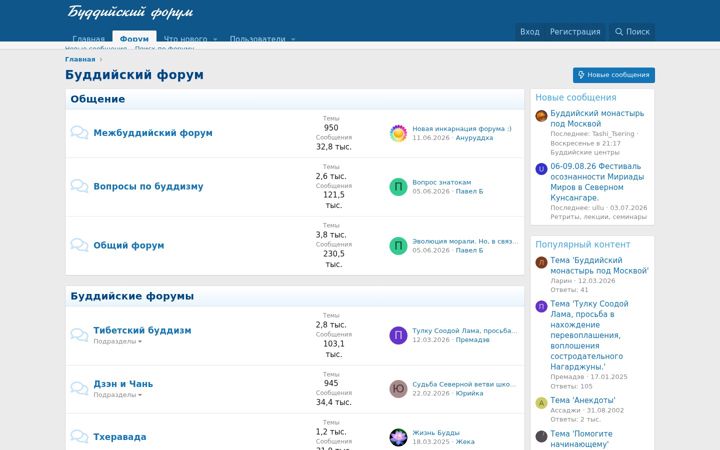
Task: Click avatar beside Помогите начинающему topic
Action: [541, 436]
